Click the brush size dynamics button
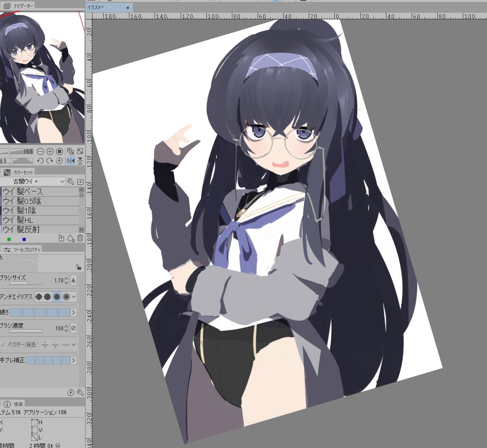Screen dimensions: 487x448 [74, 280]
